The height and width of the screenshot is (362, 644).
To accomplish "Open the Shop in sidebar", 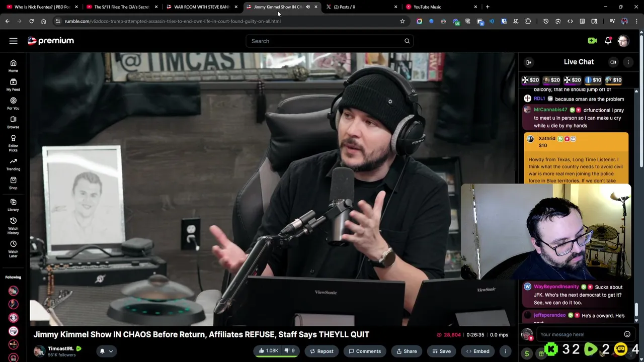I will click(13, 183).
